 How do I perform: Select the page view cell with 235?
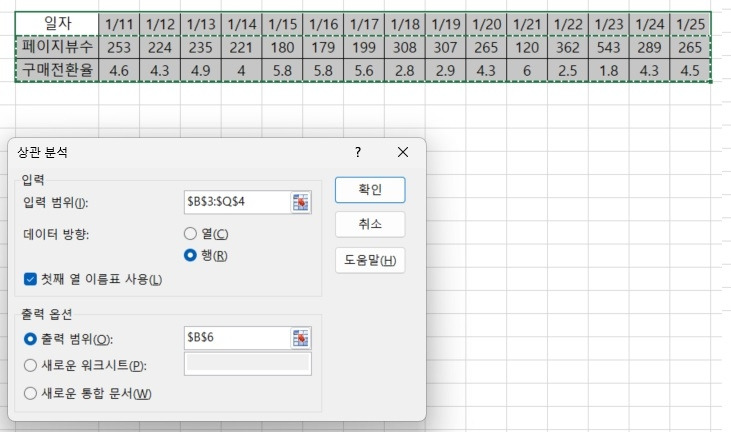[201, 47]
